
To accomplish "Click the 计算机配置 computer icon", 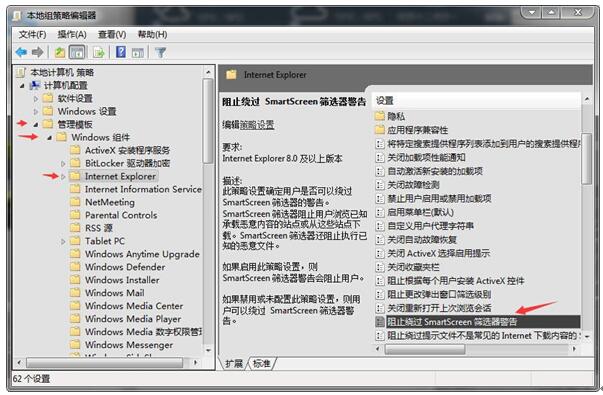I will pyautogui.click(x=35, y=85).
